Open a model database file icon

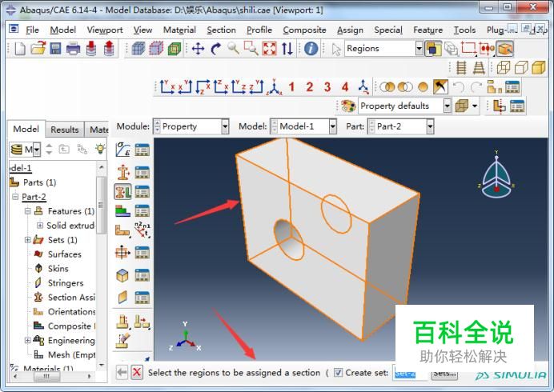coord(38,48)
